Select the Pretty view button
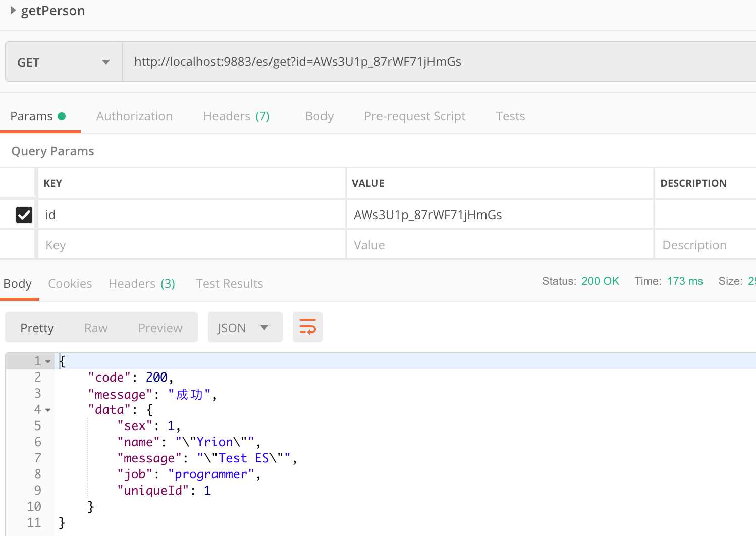Image resolution: width=756 pixels, height=536 pixels. pos(37,328)
